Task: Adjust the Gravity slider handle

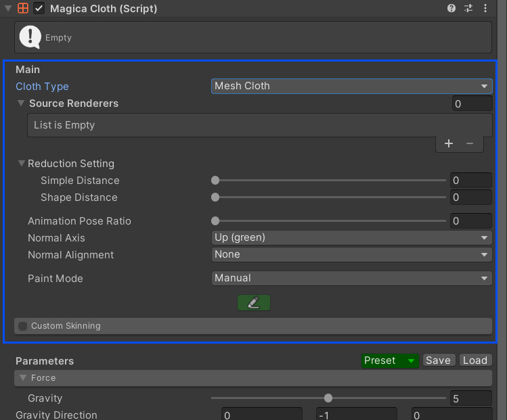Action: click(x=328, y=398)
